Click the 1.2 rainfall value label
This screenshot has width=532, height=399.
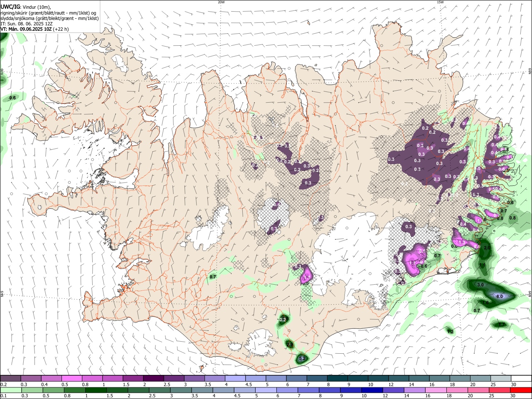click(450, 331)
